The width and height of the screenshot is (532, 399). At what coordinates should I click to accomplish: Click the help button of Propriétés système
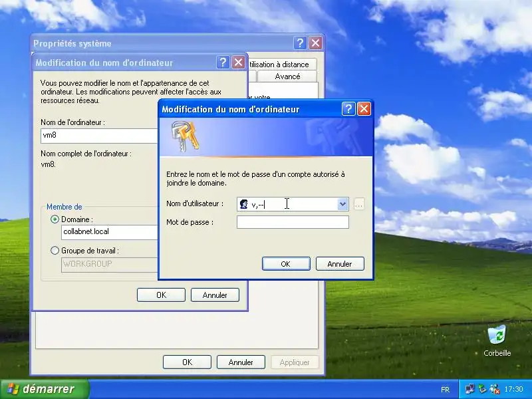tap(300, 43)
